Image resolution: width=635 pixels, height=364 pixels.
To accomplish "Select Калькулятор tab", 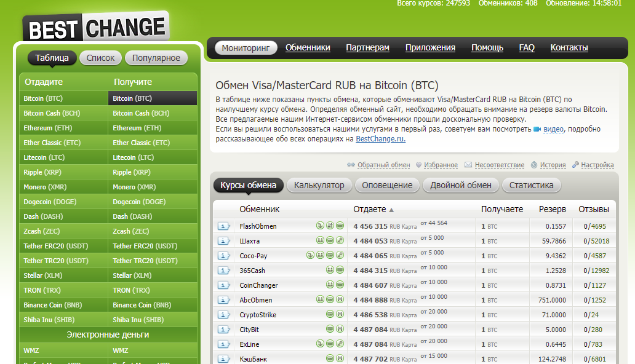I will tap(319, 186).
